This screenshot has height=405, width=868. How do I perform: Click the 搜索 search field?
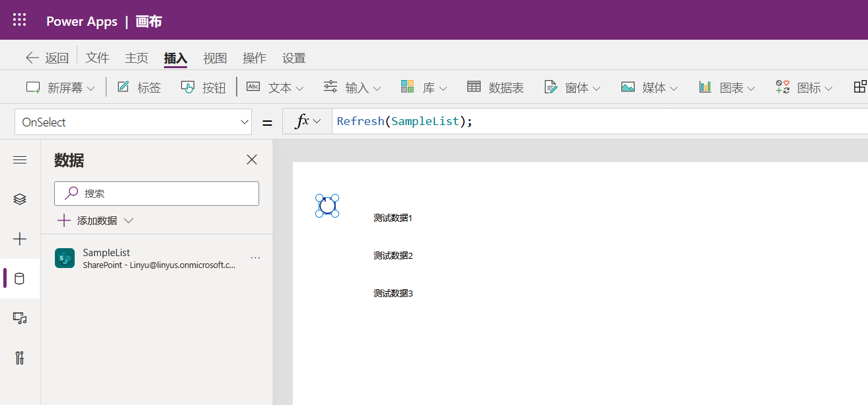pyautogui.click(x=157, y=193)
